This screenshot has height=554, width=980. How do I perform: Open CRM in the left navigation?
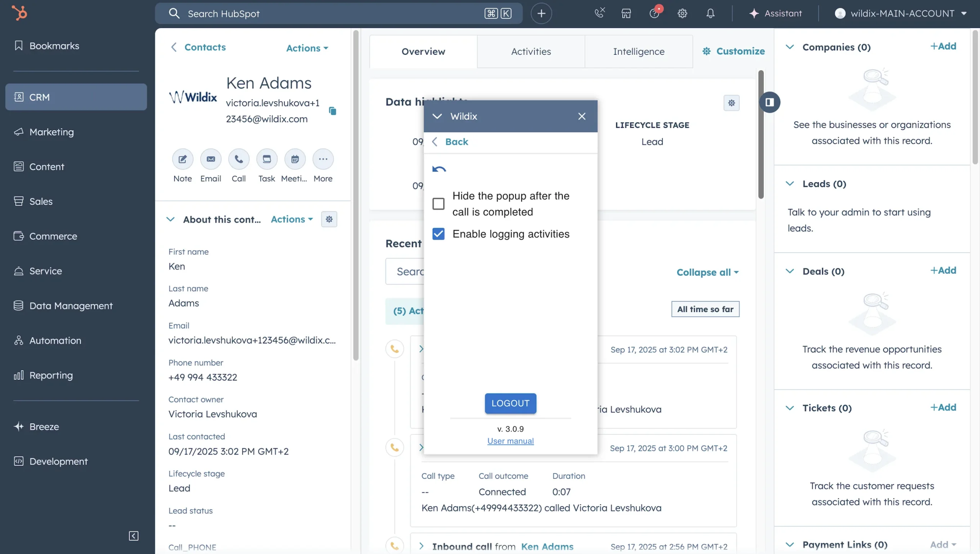(76, 97)
